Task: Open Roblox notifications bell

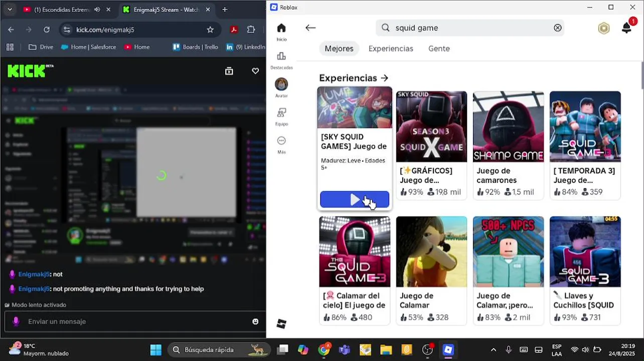Action: (x=626, y=28)
